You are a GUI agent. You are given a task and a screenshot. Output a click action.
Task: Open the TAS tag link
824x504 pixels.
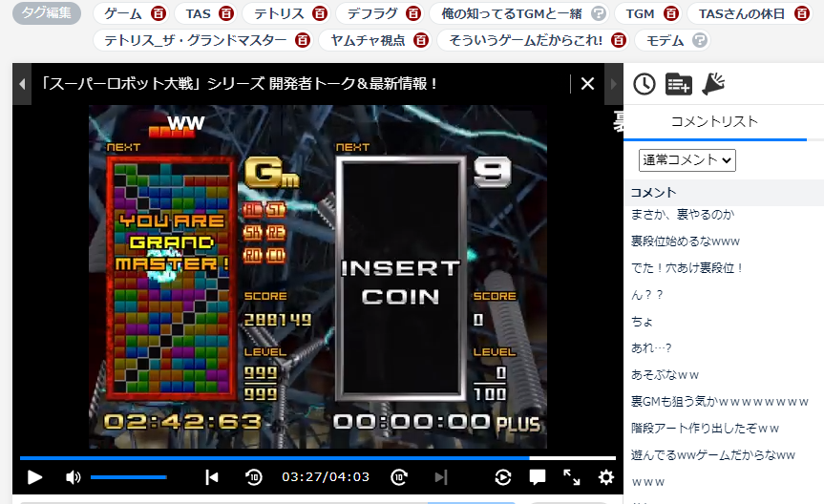click(x=198, y=13)
